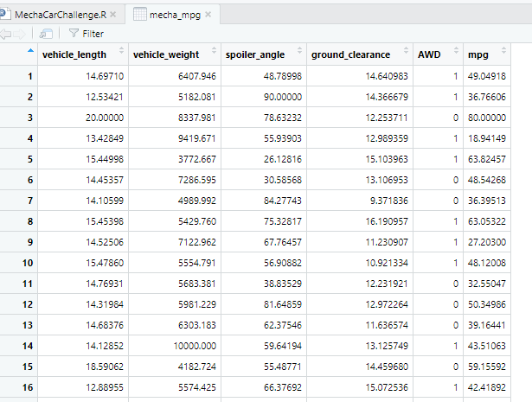Sort by AWD column arrows
Image resolution: width=532 pixels, height=402 pixels.
tap(456, 51)
